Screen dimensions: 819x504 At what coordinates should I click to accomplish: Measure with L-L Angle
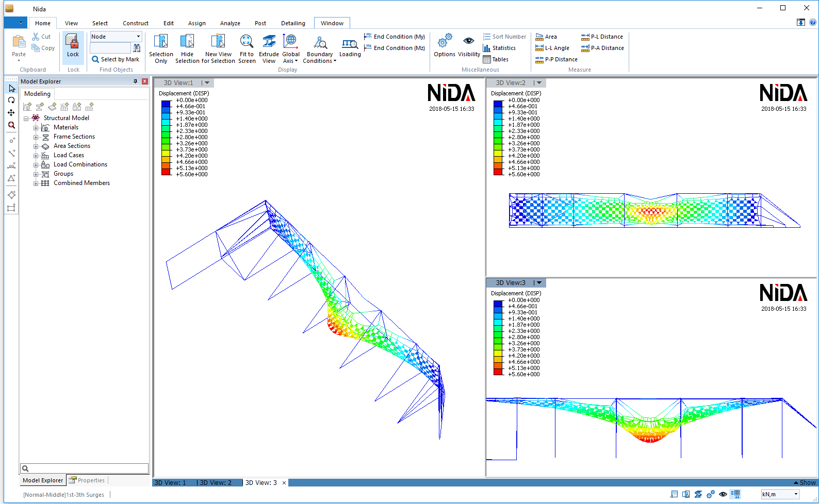coord(552,48)
